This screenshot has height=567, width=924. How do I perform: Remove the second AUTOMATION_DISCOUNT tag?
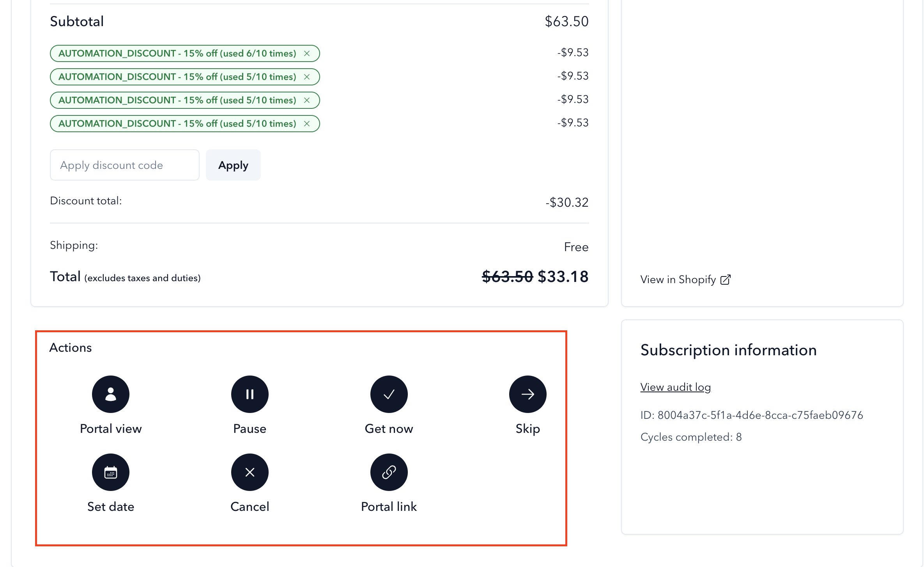click(x=307, y=77)
